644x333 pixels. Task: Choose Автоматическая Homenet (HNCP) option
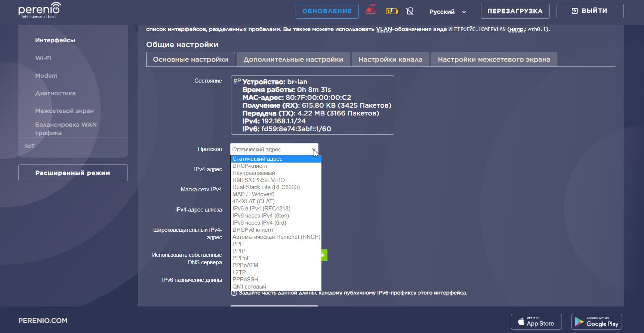click(276, 237)
